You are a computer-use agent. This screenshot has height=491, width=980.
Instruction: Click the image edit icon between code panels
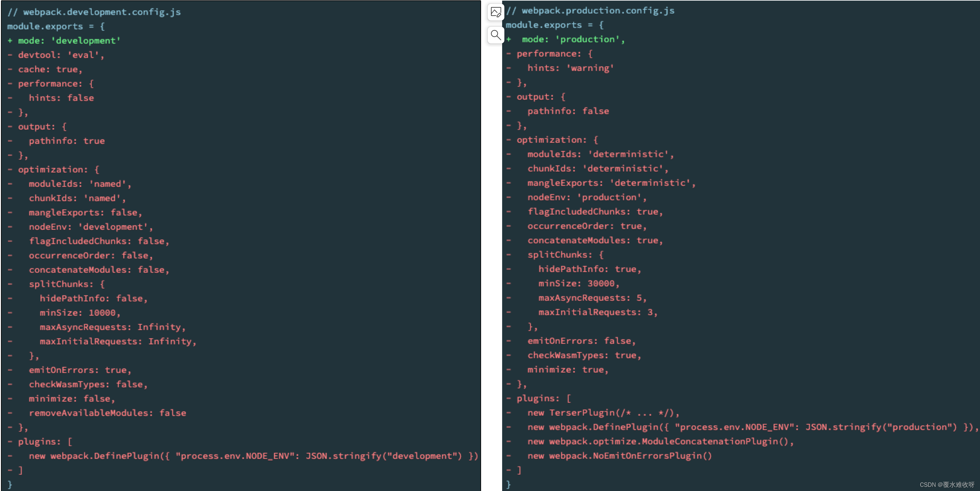(x=496, y=12)
